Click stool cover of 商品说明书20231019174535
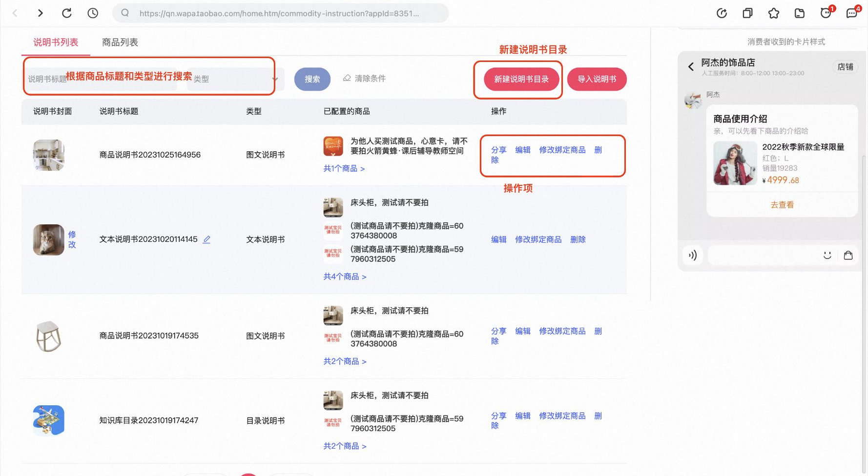Image resolution: width=868 pixels, height=476 pixels. tap(49, 336)
